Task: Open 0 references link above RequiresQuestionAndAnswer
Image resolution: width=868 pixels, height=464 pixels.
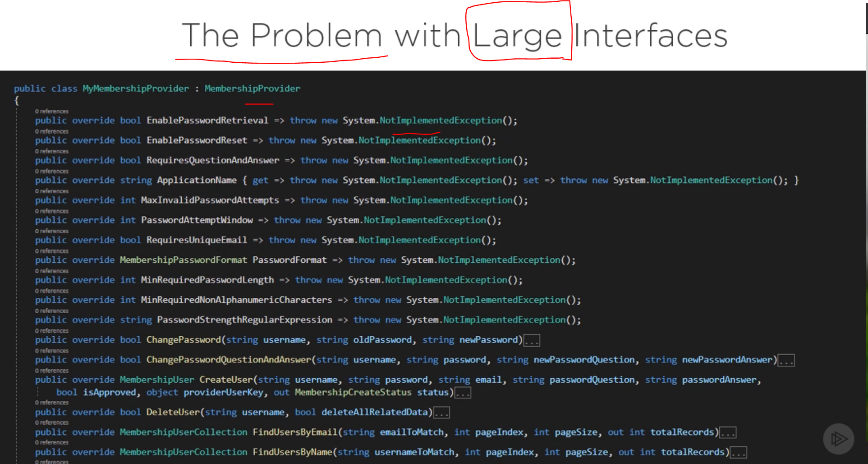Action: click(x=52, y=151)
